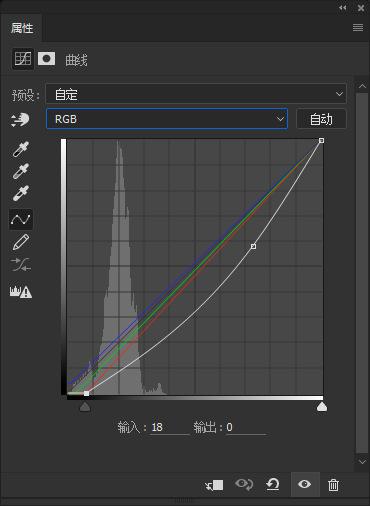Open the RGB channel dropdown

[167, 119]
